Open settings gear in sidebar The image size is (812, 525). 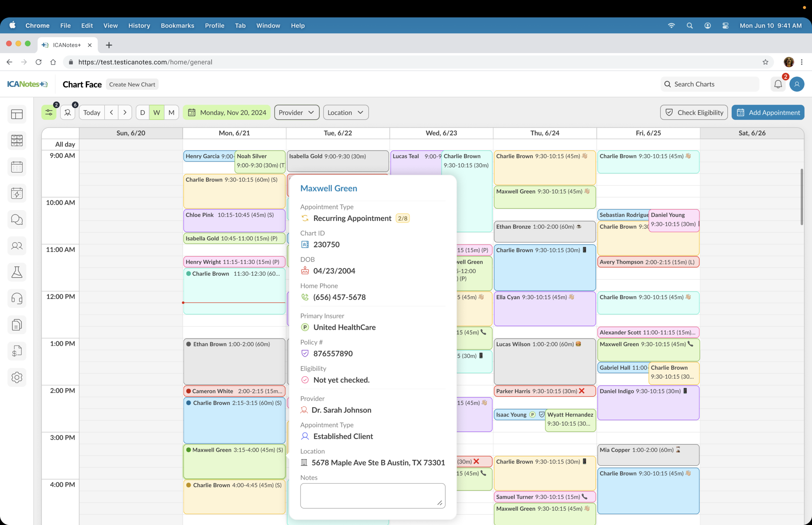pos(17,377)
